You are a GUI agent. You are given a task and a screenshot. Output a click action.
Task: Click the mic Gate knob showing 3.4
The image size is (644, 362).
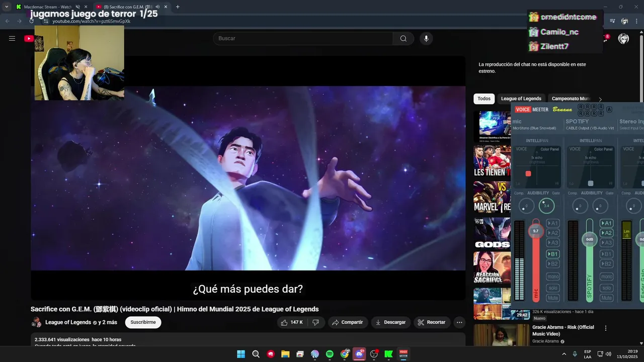[x=546, y=205]
